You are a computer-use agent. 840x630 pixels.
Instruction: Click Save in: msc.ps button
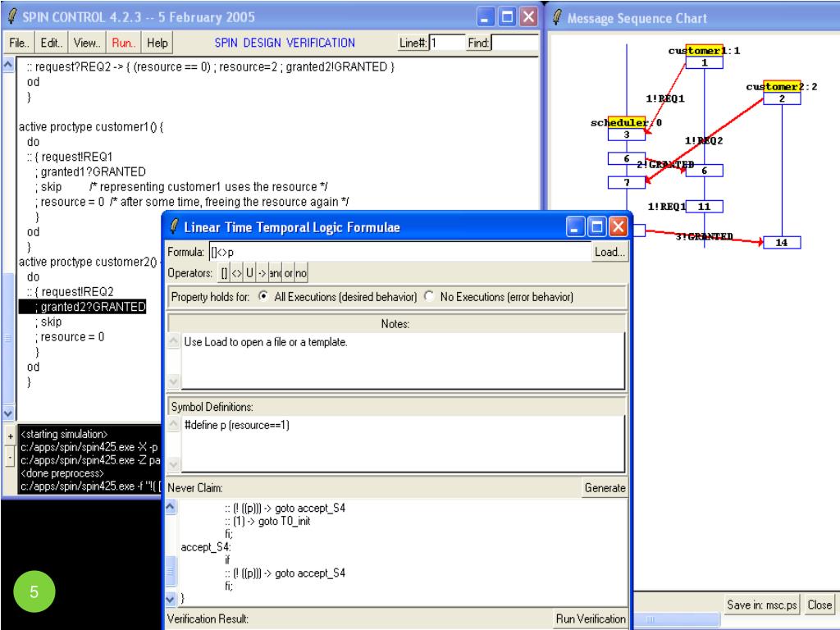[762, 605]
